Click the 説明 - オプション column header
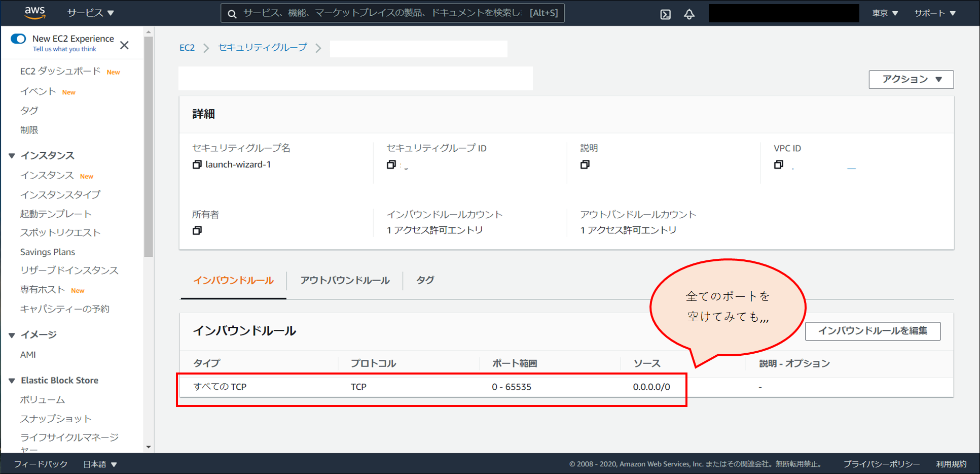The image size is (980, 474). point(794,363)
